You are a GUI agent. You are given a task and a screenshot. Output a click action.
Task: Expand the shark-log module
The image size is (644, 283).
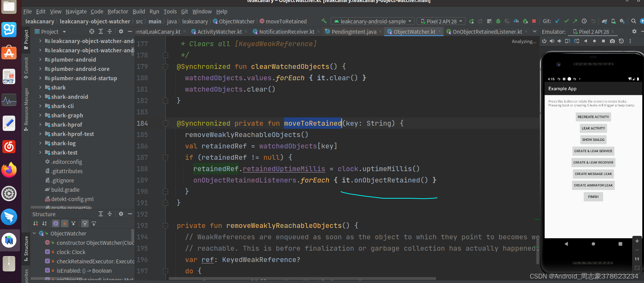[x=40, y=143]
